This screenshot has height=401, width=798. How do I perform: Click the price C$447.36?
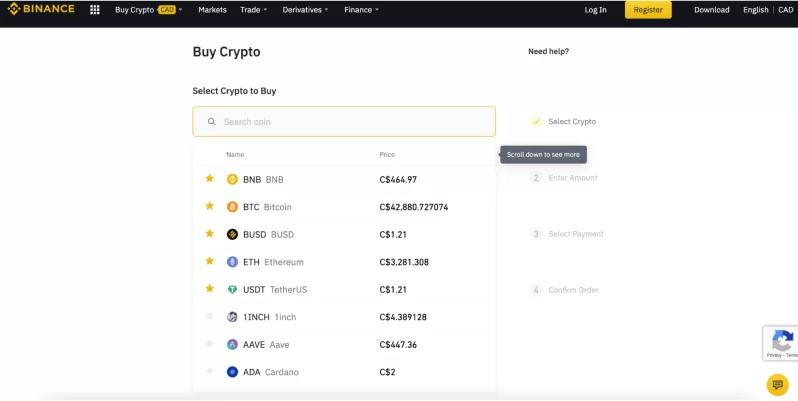click(x=398, y=345)
